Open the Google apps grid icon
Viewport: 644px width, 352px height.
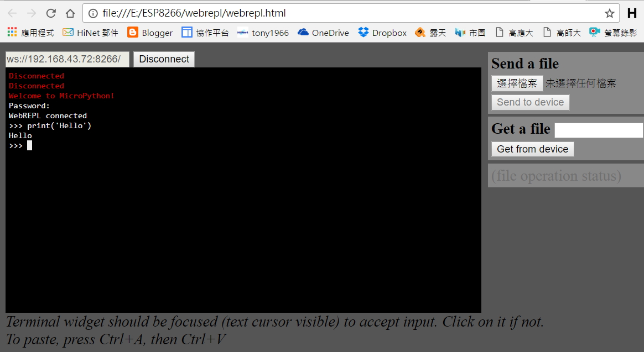click(11, 33)
